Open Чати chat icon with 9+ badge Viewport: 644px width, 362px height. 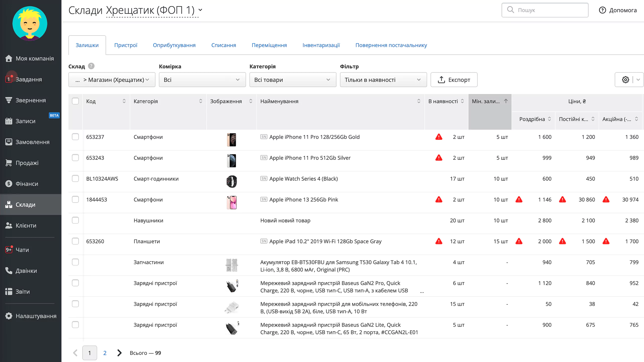click(x=9, y=250)
